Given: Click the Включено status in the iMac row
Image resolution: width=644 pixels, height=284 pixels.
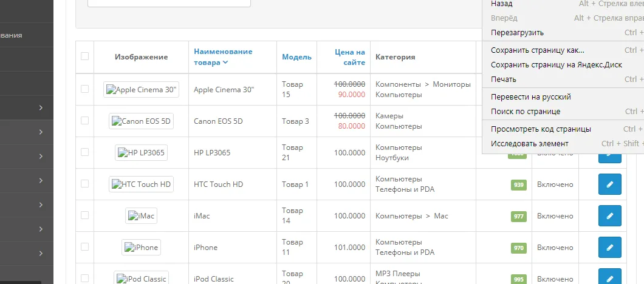Looking at the screenshot, I should [x=555, y=216].
